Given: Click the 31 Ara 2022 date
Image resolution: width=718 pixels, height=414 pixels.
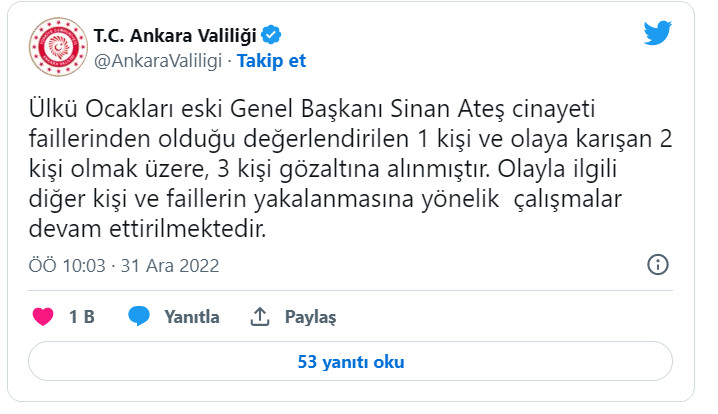Looking at the screenshot, I should [x=172, y=266].
